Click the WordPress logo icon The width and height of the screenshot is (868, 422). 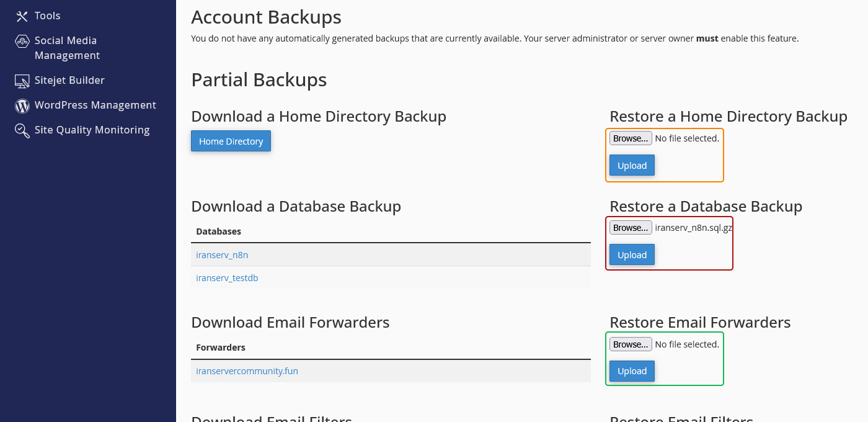tap(22, 105)
